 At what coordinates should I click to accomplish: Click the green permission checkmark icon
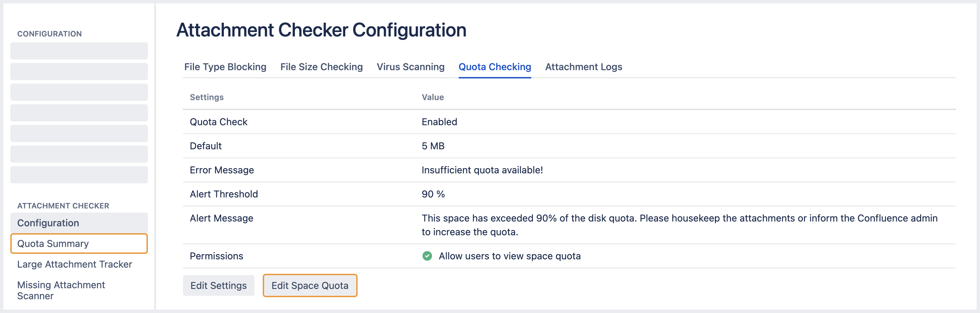tap(427, 256)
